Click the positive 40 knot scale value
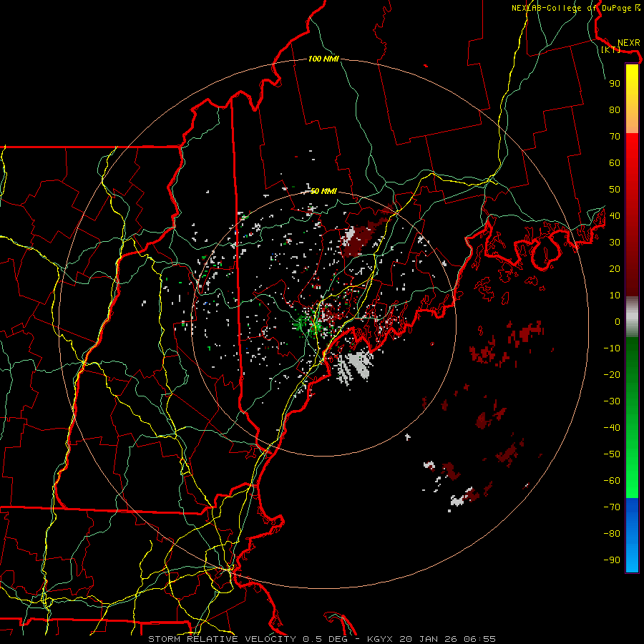Viewport: 644px width, 644px height. click(x=615, y=216)
